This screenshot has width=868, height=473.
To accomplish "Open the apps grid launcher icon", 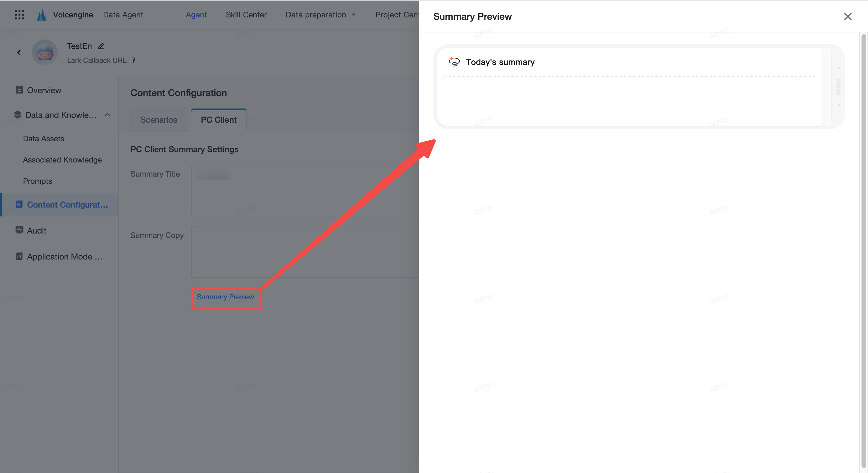I will click(x=19, y=15).
